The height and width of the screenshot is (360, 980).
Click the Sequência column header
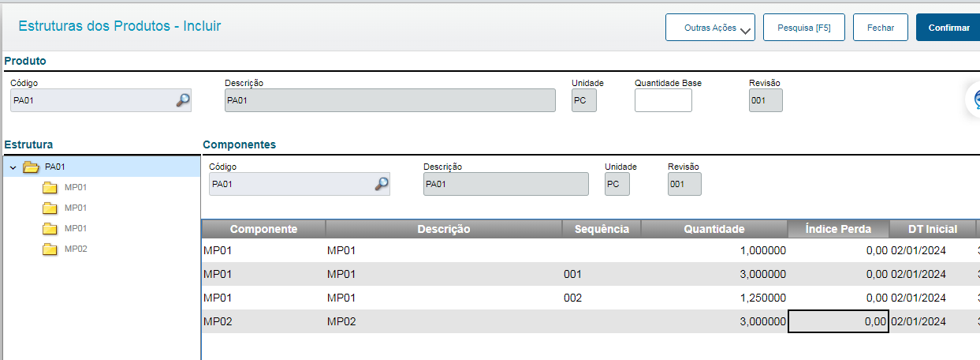point(602,229)
